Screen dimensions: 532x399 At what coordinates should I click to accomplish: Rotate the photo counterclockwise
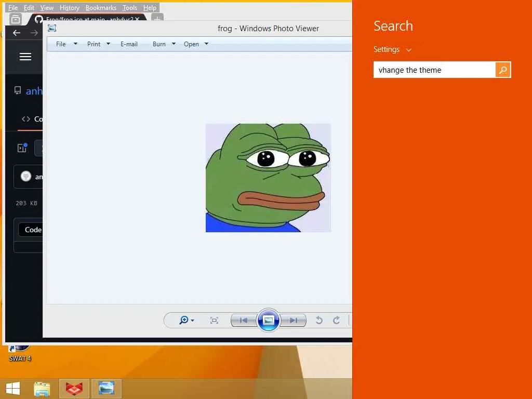[x=319, y=320]
